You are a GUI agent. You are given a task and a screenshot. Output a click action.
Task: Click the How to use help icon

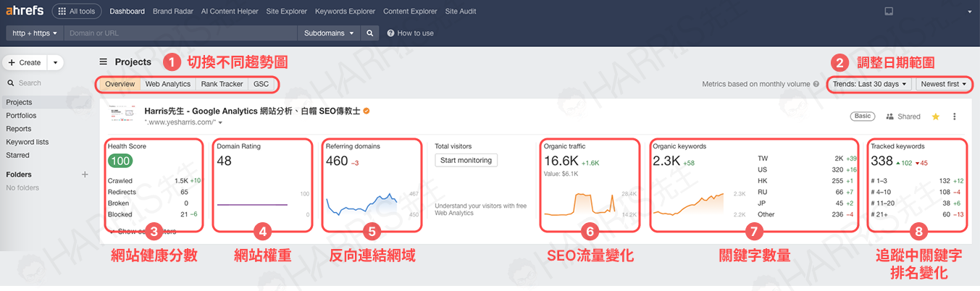coord(391,33)
